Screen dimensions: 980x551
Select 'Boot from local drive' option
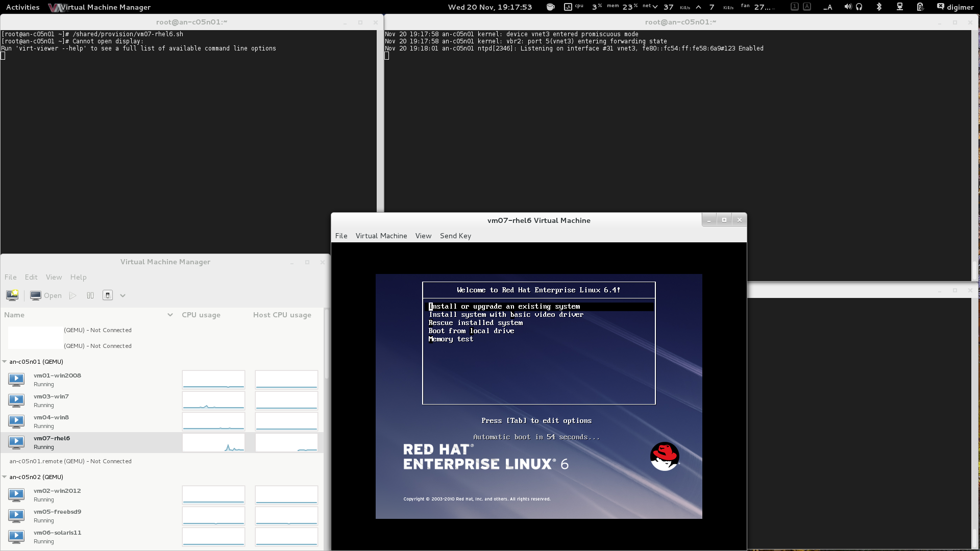click(x=471, y=331)
